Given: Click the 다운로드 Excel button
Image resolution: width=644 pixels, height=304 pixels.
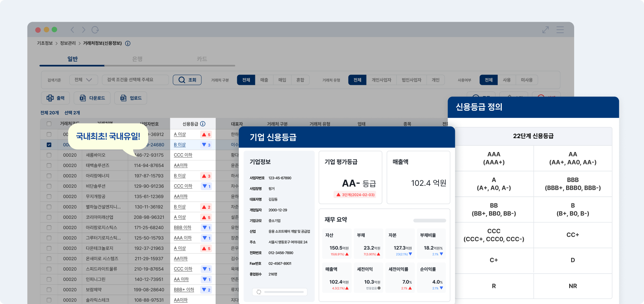Looking at the screenshot, I should pyautogui.click(x=92, y=98).
